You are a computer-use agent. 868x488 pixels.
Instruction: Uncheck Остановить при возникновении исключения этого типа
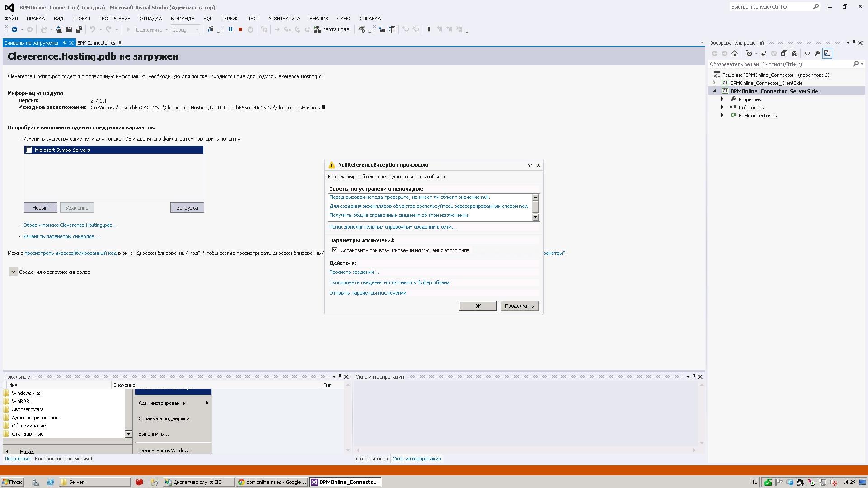[x=335, y=250]
